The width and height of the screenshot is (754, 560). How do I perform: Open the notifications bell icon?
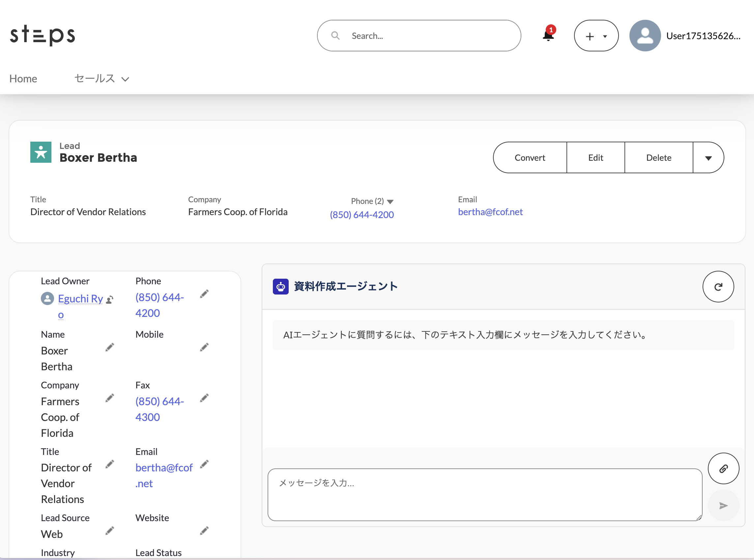pos(548,35)
